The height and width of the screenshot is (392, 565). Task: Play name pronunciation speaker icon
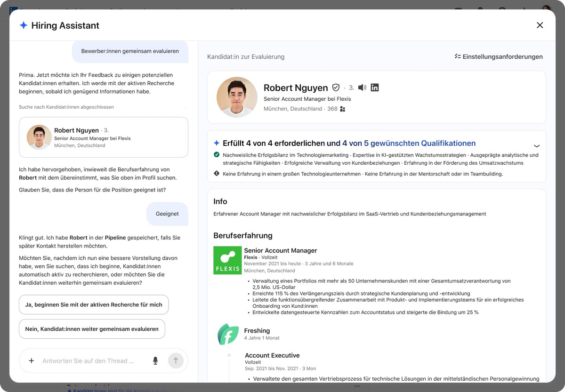tap(362, 88)
